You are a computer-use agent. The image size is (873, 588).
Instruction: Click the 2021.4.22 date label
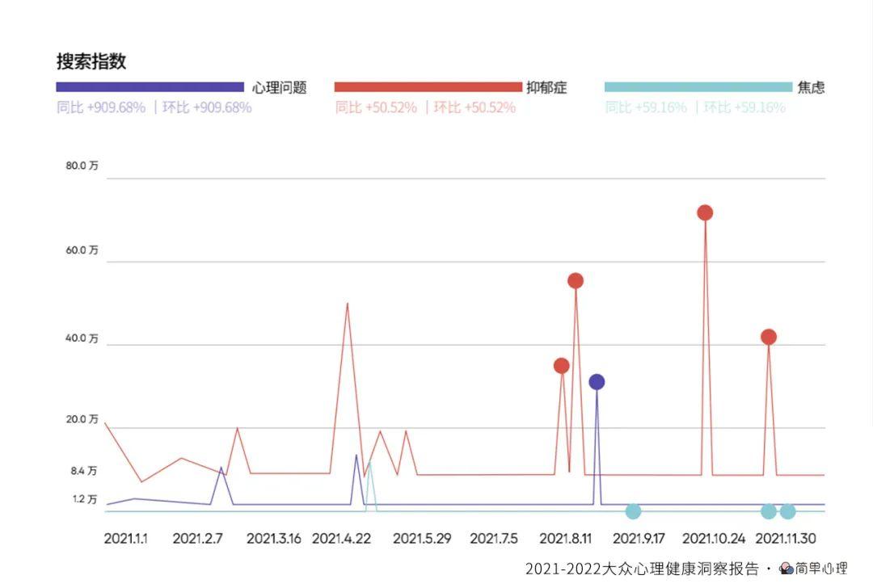coord(341,539)
